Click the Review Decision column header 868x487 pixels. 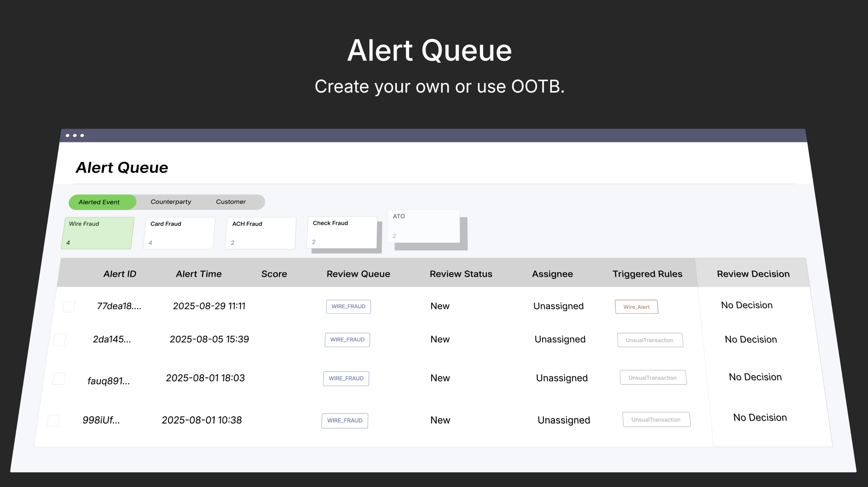click(753, 274)
